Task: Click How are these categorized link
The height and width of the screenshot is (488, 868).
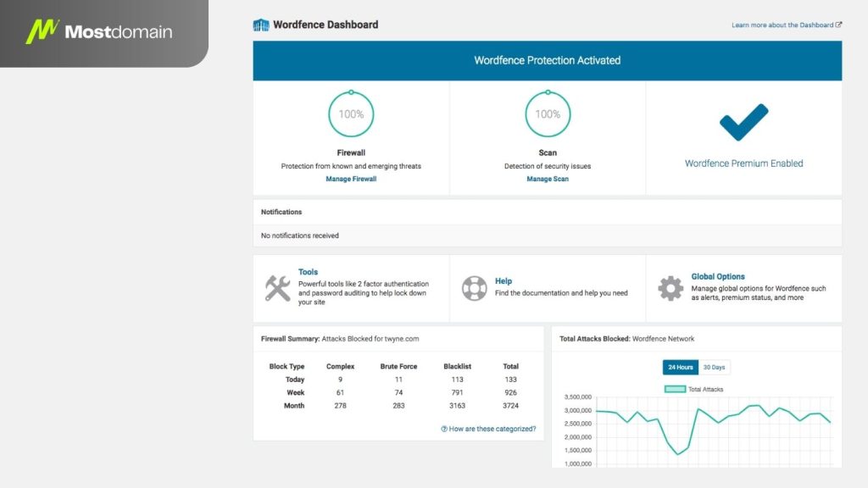Action: (492, 429)
